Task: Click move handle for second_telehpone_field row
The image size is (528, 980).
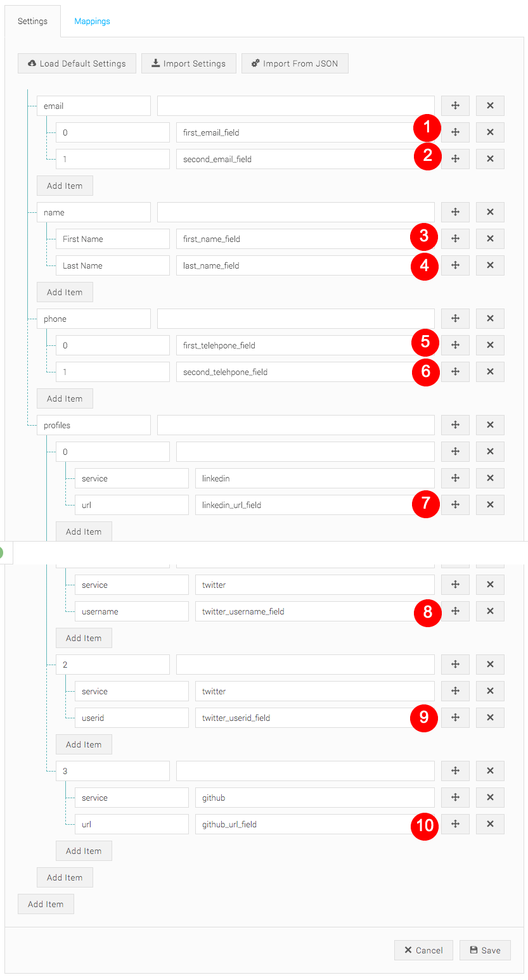Action: (x=455, y=372)
